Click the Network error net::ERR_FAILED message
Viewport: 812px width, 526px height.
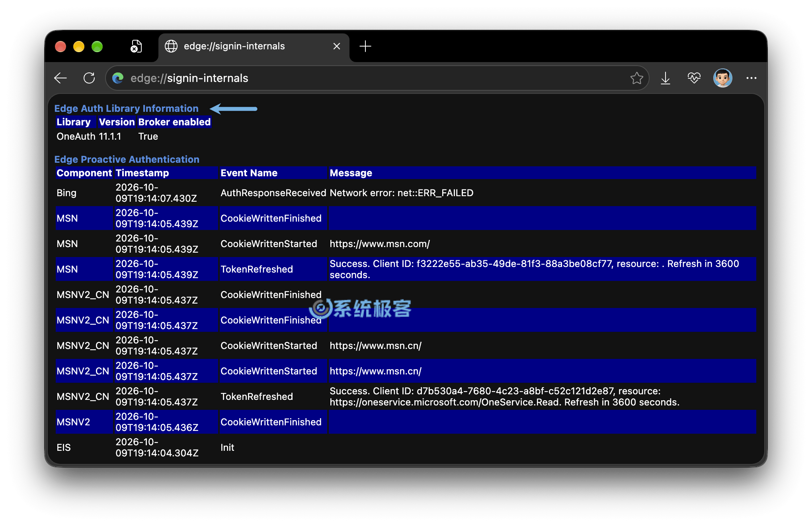point(401,193)
